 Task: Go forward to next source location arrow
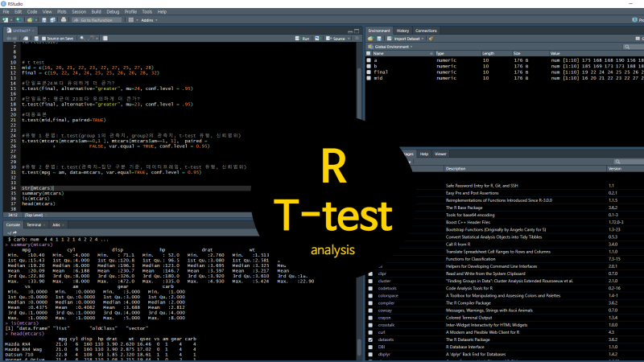click(15, 39)
